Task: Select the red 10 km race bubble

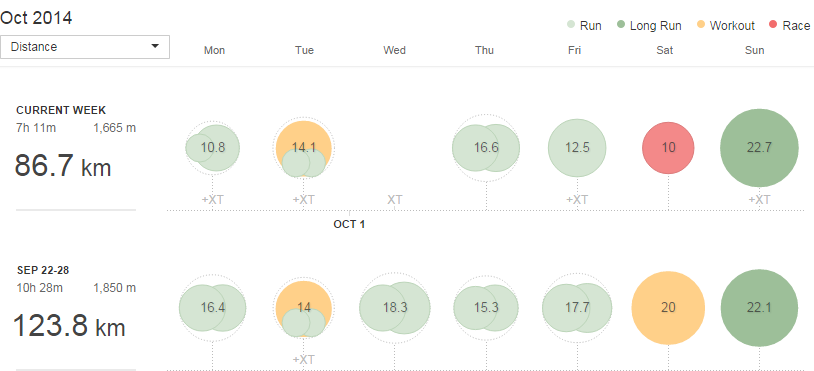Action: pyautogui.click(x=668, y=148)
